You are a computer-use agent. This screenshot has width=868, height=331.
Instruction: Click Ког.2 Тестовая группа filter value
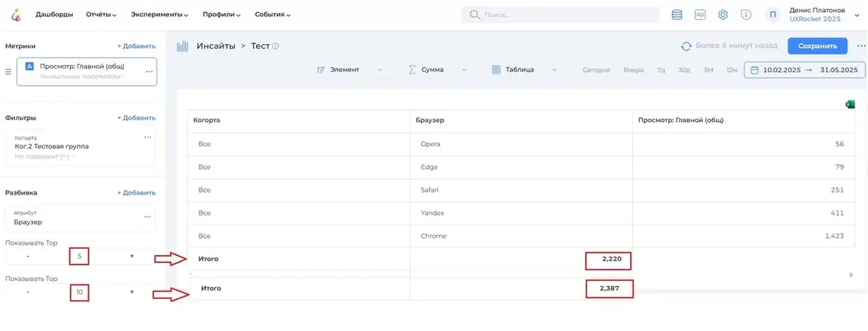point(51,146)
